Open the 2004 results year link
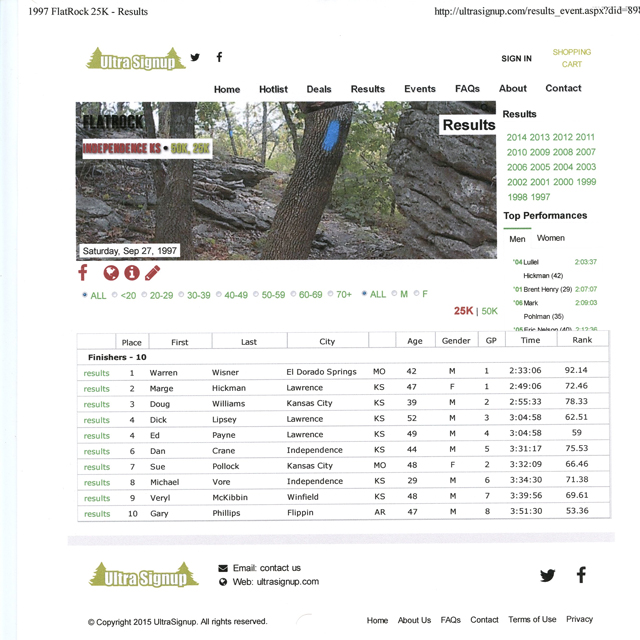This screenshot has width=640, height=640. [563, 167]
